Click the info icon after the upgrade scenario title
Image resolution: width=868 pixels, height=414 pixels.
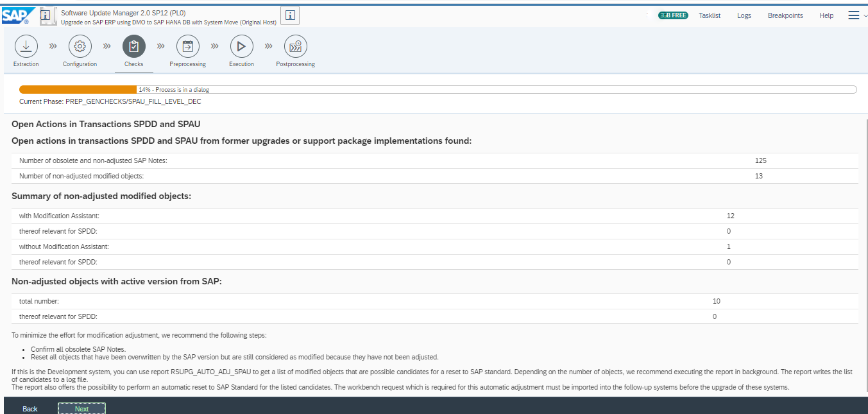tap(290, 15)
